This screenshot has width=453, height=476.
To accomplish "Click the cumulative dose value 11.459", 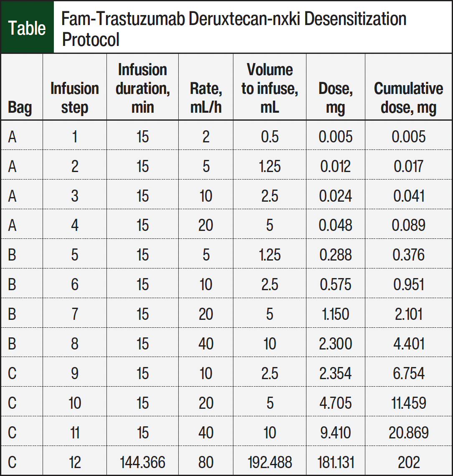I will pos(408,403).
